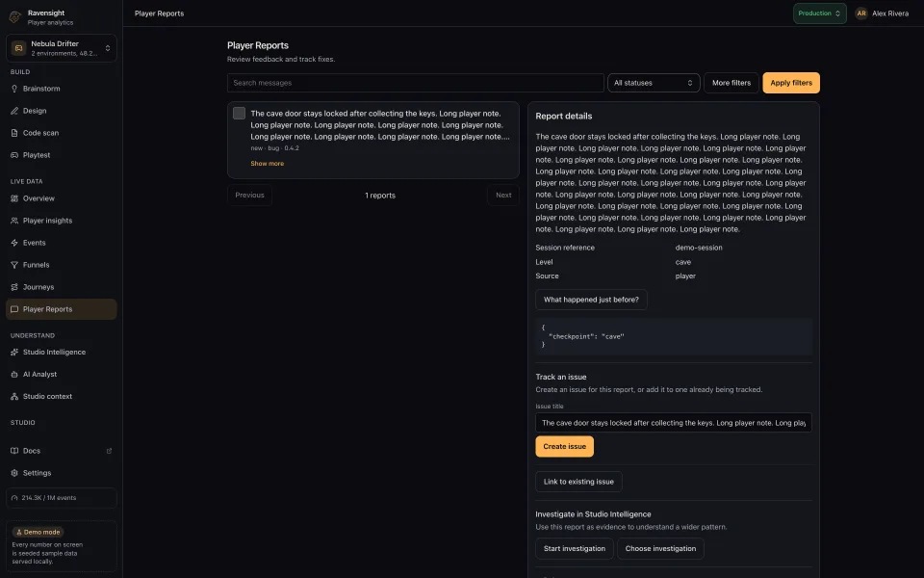Image resolution: width=924 pixels, height=578 pixels.
Task: Click the Next page button
Action: 503,196
